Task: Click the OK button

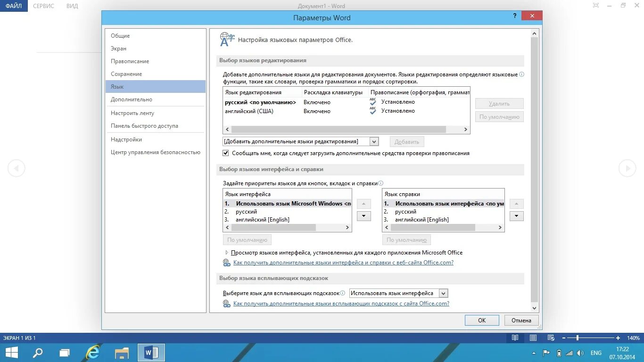Action: tap(482, 320)
